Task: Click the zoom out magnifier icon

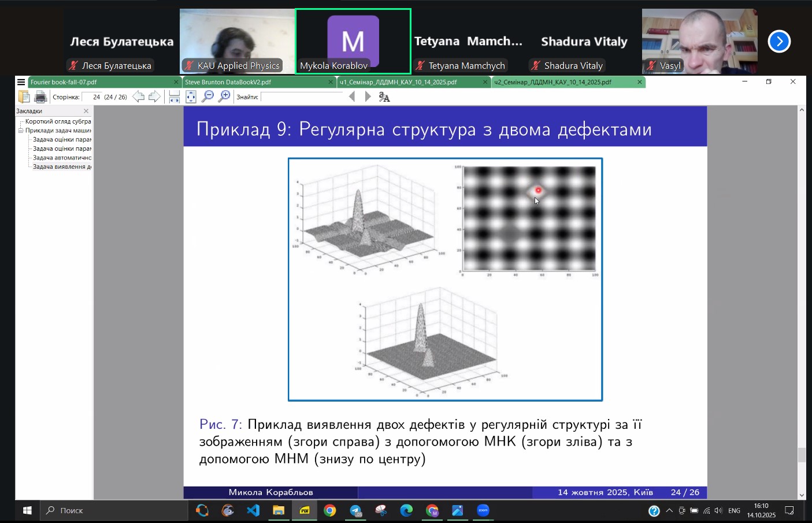Action: point(207,97)
